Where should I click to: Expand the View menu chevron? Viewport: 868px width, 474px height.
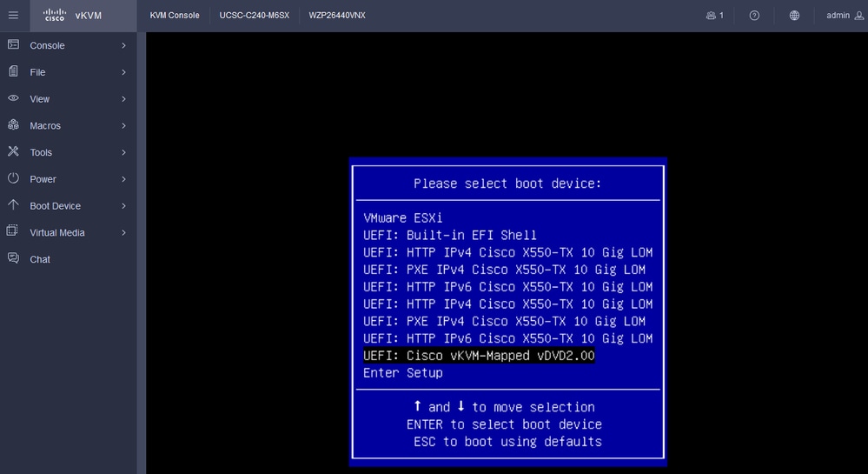click(x=124, y=98)
